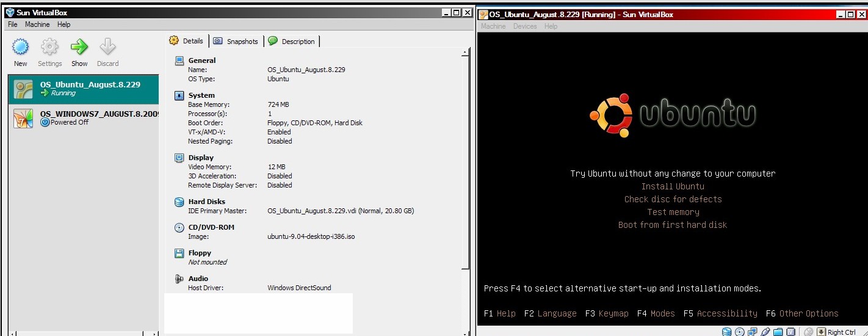Open the File menu in VirtualBox manager
The width and height of the screenshot is (868, 336).
coord(13,24)
